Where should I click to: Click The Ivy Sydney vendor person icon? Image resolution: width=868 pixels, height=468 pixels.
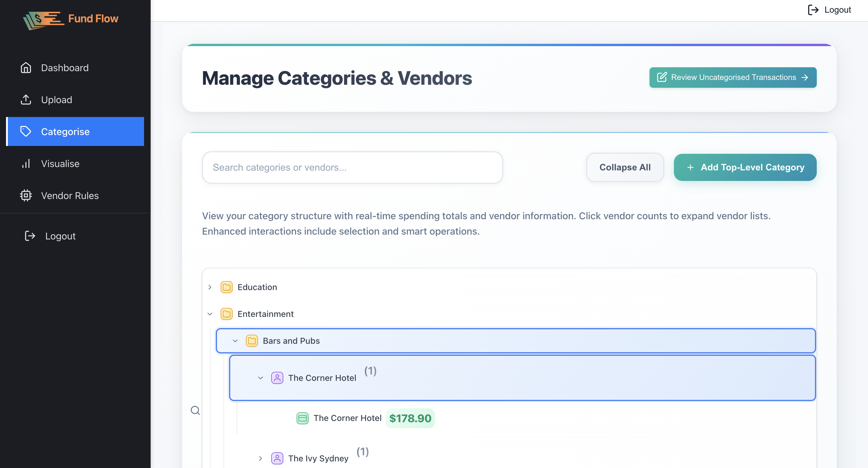tap(277, 459)
